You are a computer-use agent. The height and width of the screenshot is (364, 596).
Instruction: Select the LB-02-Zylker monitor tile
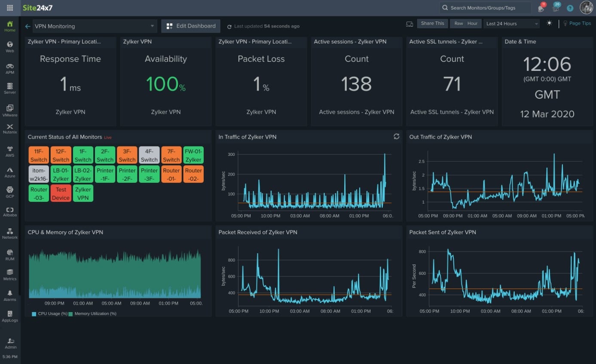coord(83,174)
